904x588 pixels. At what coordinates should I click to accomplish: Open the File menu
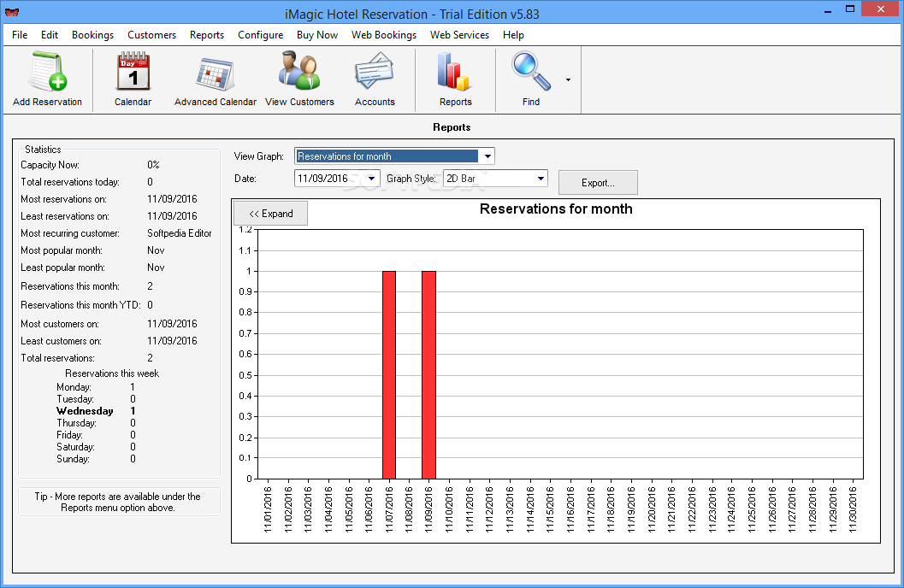point(20,35)
